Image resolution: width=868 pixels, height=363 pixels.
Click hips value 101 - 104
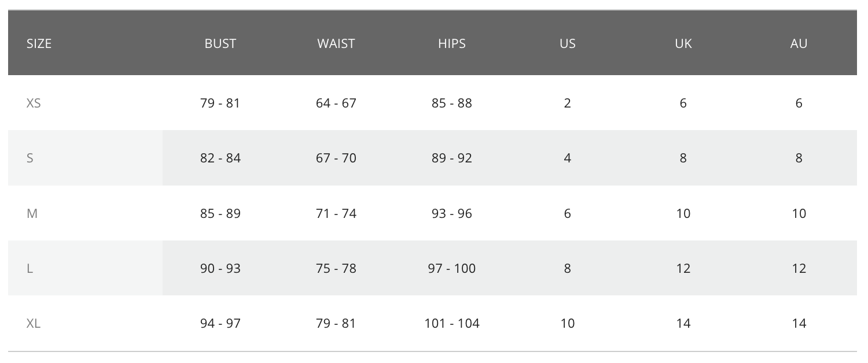pyautogui.click(x=452, y=323)
